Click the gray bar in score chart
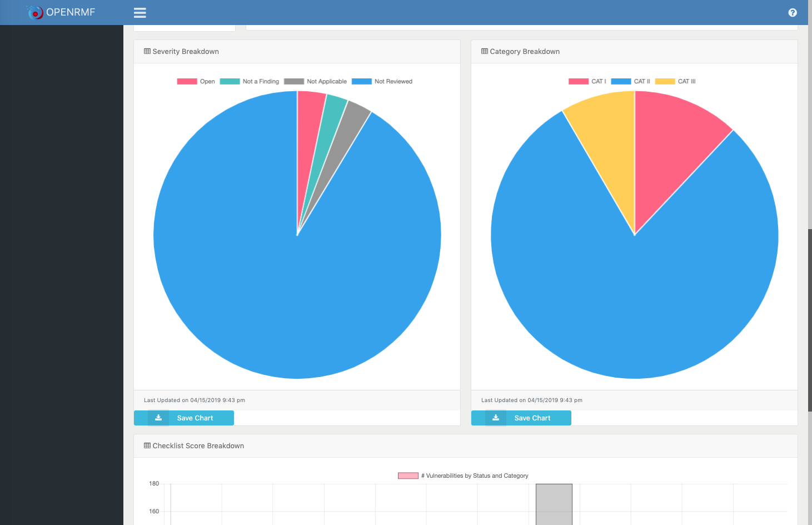 click(554, 504)
